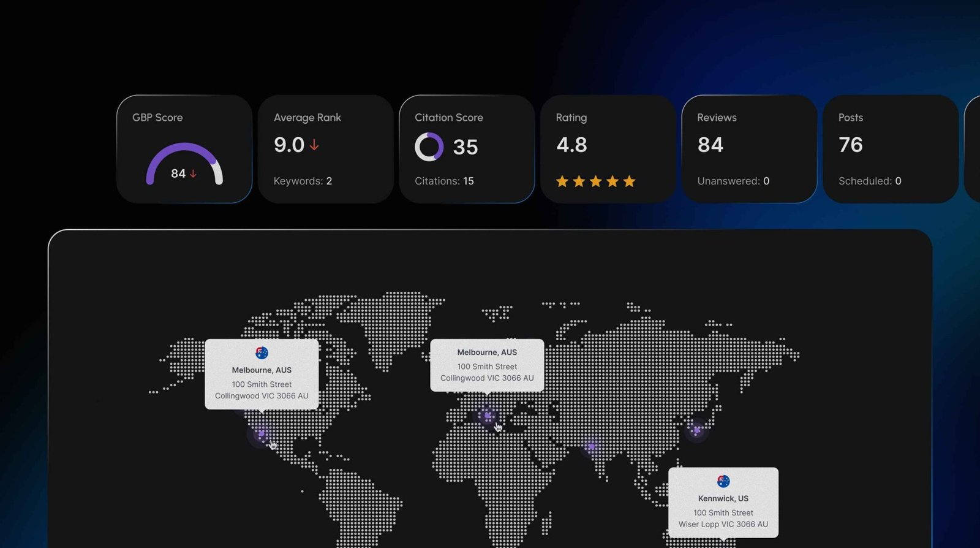Screen dimensions: 980x548
Task: Open the Average Rank card title
Action: coord(307,118)
